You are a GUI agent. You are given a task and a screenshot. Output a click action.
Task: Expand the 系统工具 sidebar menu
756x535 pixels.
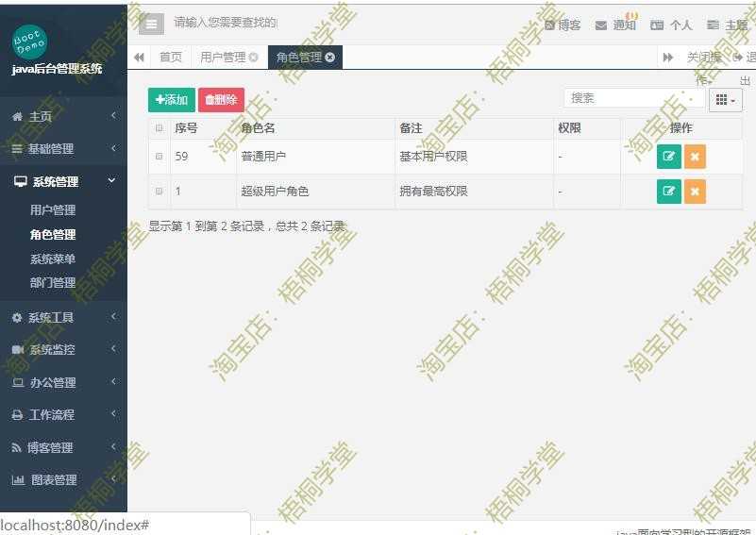pyautogui.click(x=63, y=318)
